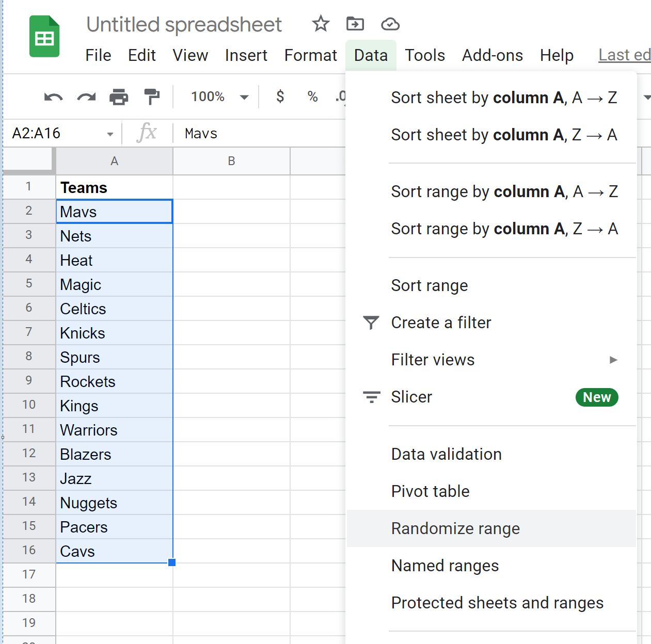Image resolution: width=651 pixels, height=644 pixels.
Task: Expand the Filter views submenu
Action: coord(613,360)
